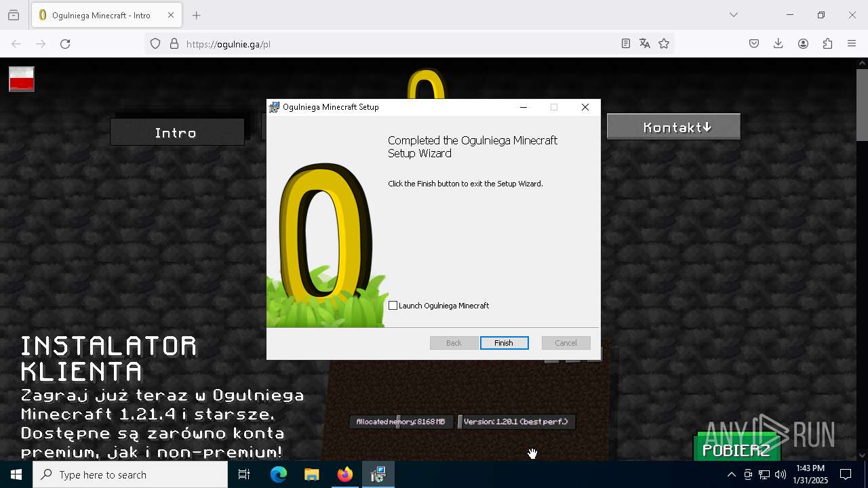Click the browser forward arrow
The width and height of the screenshot is (868, 488).
41,43
